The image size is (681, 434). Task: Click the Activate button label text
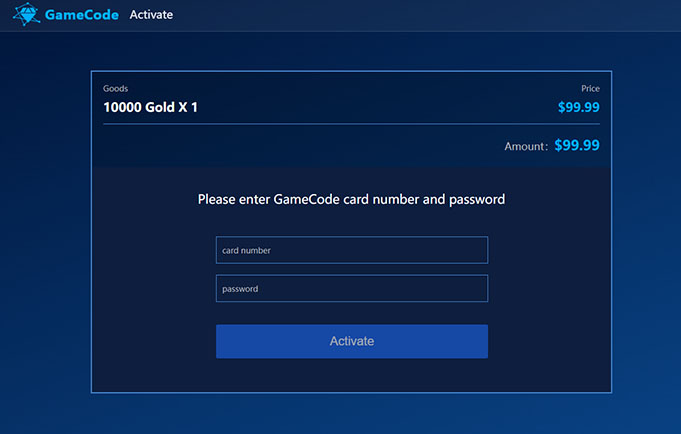click(352, 341)
